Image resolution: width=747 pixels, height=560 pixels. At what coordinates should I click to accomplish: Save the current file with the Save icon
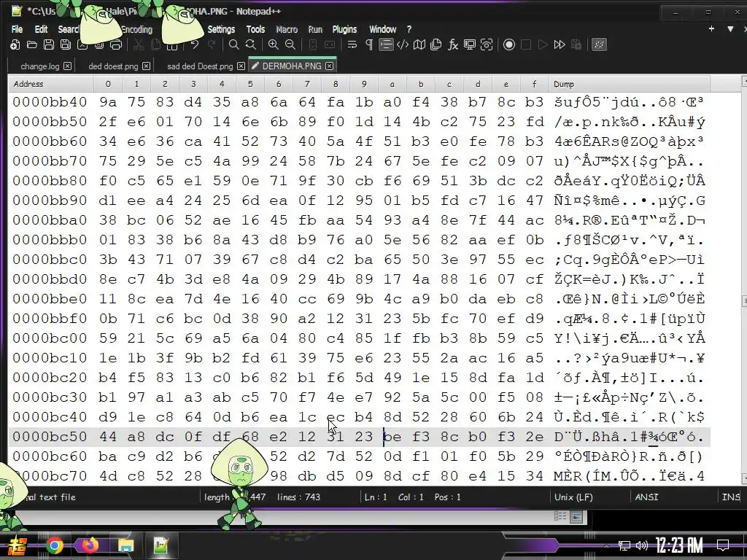49,44
